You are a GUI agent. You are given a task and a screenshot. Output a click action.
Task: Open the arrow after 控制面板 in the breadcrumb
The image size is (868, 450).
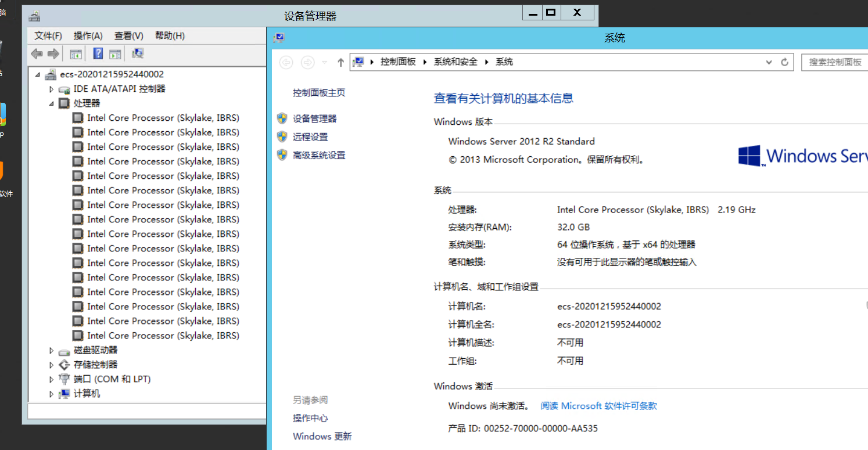(425, 62)
